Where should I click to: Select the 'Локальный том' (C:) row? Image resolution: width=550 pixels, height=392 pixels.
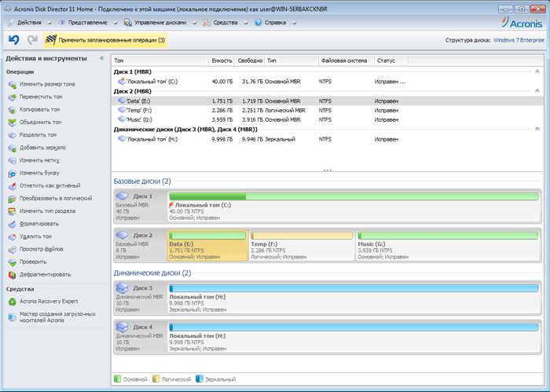pyautogui.click(x=328, y=82)
